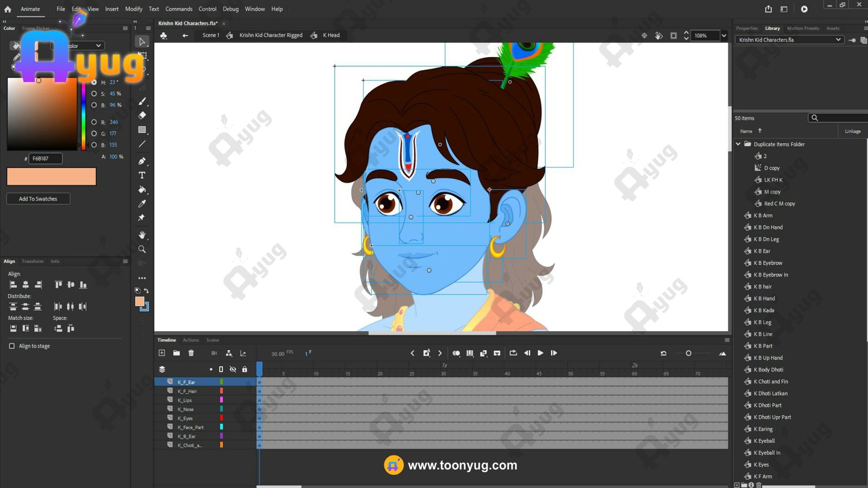This screenshot has height=488, width=868.
Task: Select the K B Eyebrow library item
Action: click(x=768, y=263)
